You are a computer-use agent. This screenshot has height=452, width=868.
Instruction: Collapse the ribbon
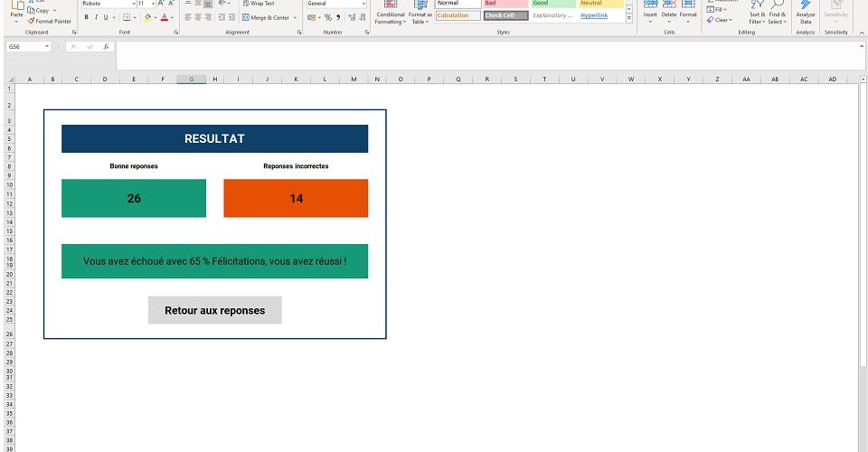pos(862,33)
